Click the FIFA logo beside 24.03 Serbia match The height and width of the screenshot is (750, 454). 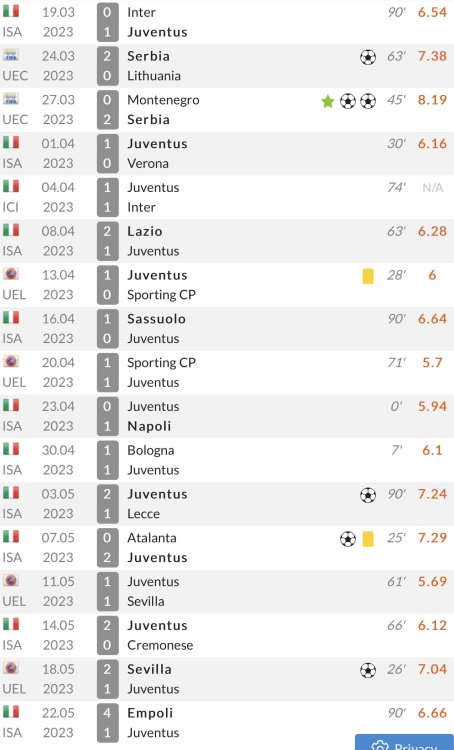(x=11, y=55)
